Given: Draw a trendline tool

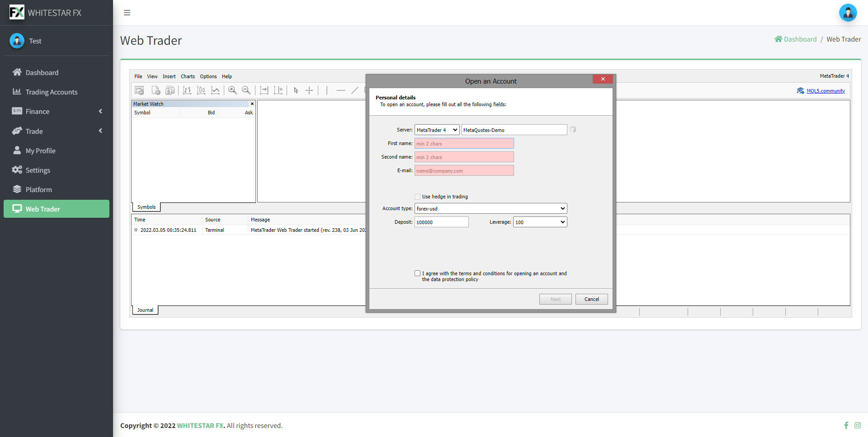Looking at the screenshot, I should point(355,90).
